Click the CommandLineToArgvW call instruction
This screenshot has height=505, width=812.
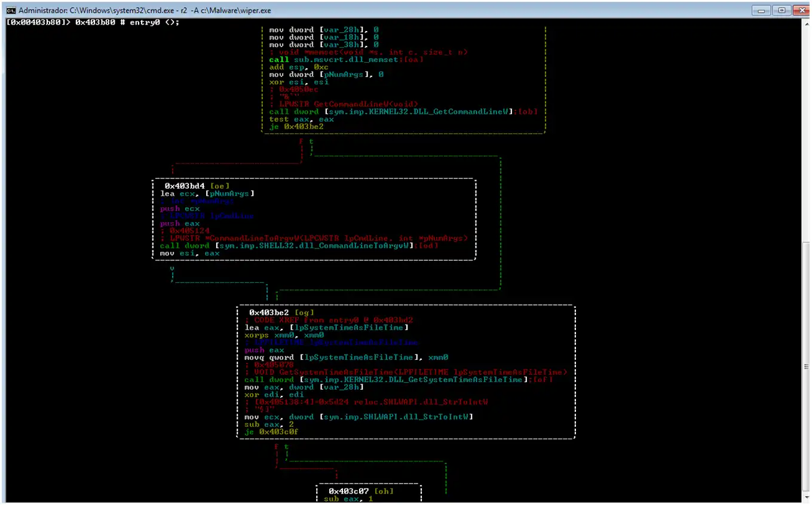click(298, 246)
